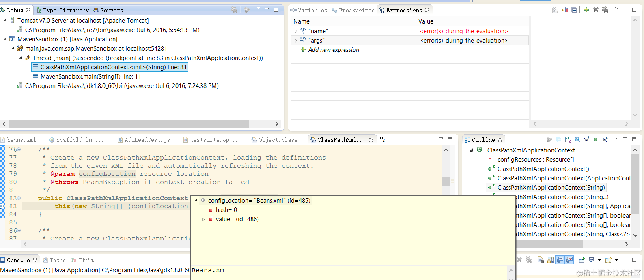Open Expressions view menu triangle
The width and height of the screenshot is (644, 280).
coord(617,9)
